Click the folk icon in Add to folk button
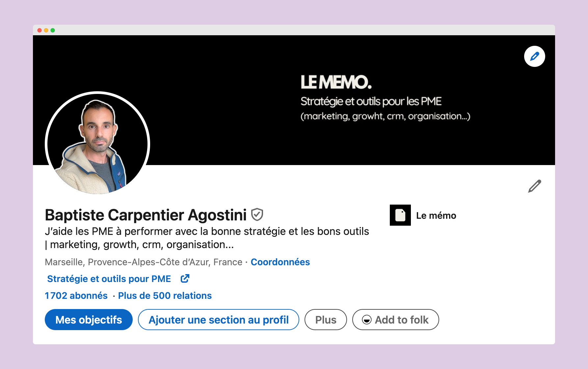The image size is (588, 369). click(x=367, y=320)
